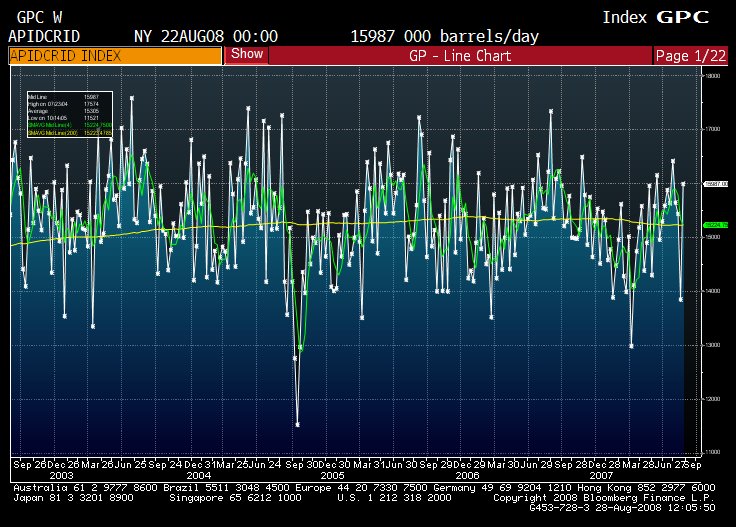This screenshot has width=736, height=527.
Task: Click the 11000 y-axis label
Action: [713, 451]
